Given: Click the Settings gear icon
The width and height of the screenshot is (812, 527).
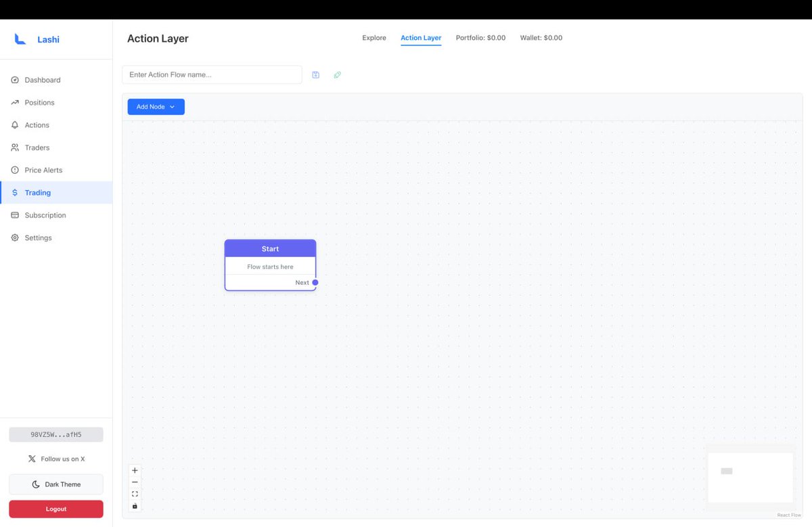Looking at the screenshot, I should coord(15,238).
